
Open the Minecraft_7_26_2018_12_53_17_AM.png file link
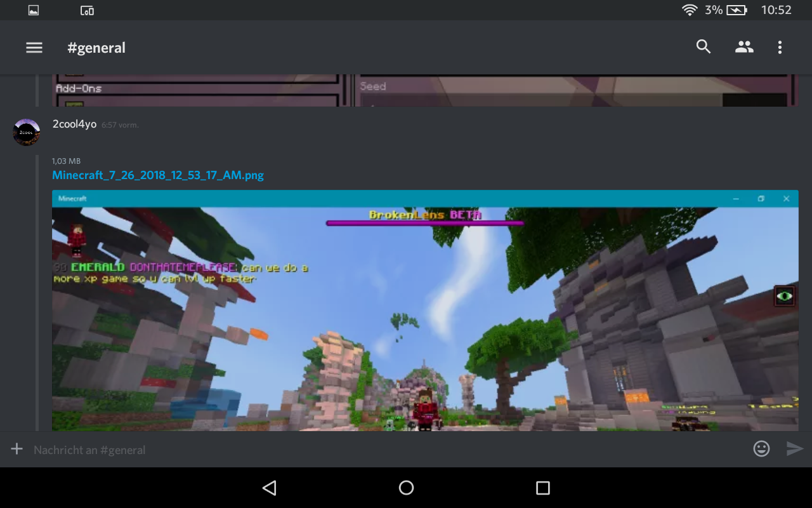tap(158, 175)
